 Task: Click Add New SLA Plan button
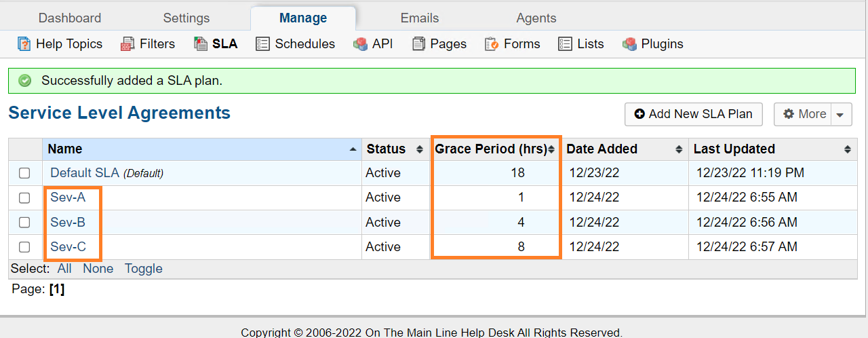click(693, 114)
